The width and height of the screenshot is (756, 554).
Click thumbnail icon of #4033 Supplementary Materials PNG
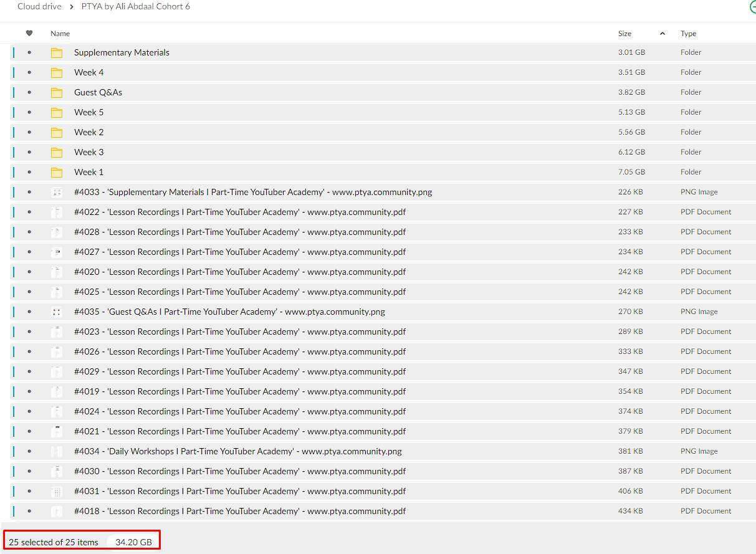57,192
